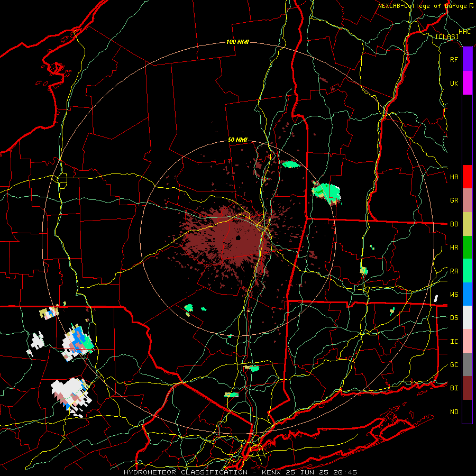Pick the GR dusty-pink legend swatch
Viewport: 476px width, 476px height.
pos(467,200)
